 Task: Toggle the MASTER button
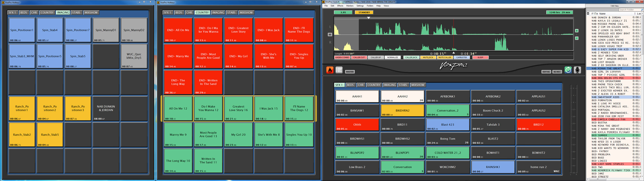pyautogui.click(x=350, y=72)
